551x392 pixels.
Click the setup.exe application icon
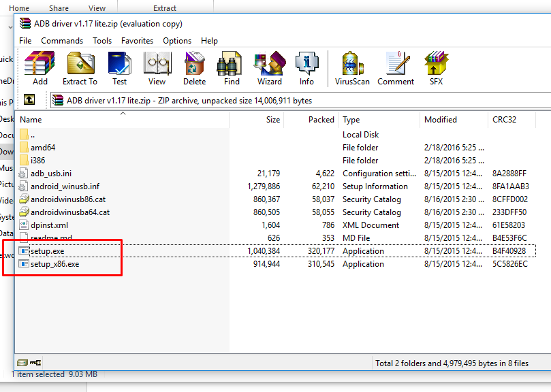[x=24, y=251]
